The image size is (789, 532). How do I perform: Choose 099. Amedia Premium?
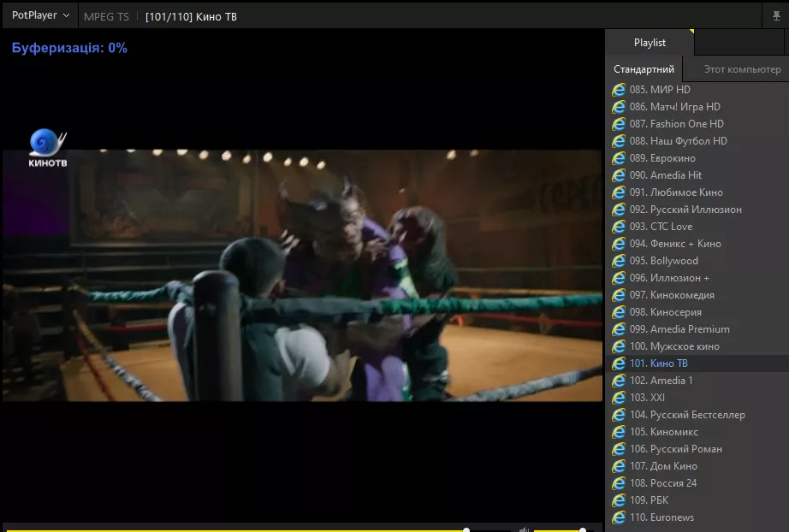pos(697,328)
